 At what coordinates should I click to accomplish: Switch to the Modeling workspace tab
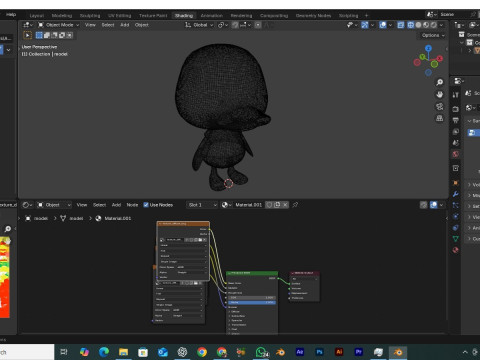(x=62, y=15)
